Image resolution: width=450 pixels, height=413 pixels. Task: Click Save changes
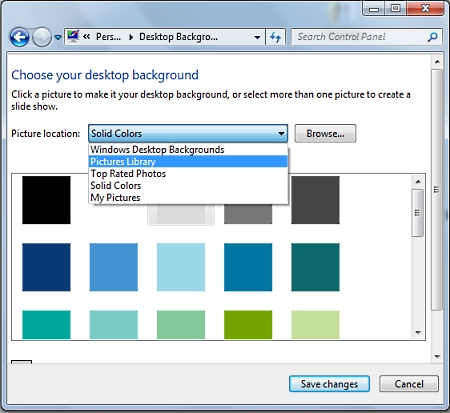[329, 384]
